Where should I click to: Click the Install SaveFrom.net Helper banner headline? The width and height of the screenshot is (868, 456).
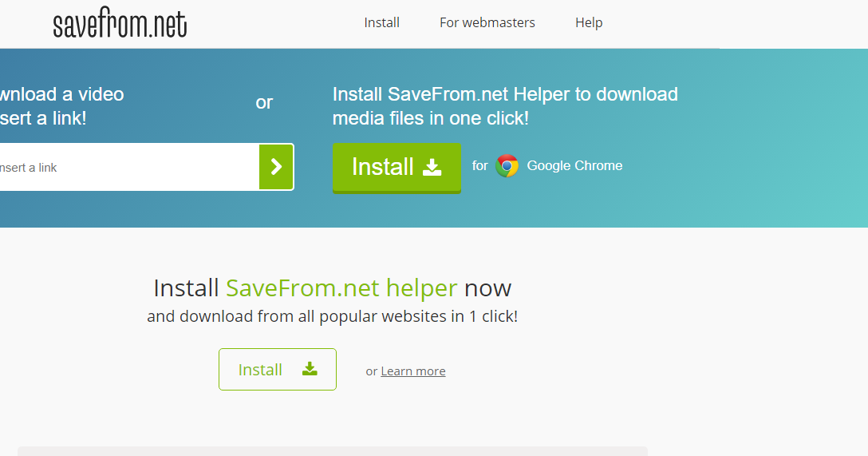pyautogui.click(x=505, y=106)
